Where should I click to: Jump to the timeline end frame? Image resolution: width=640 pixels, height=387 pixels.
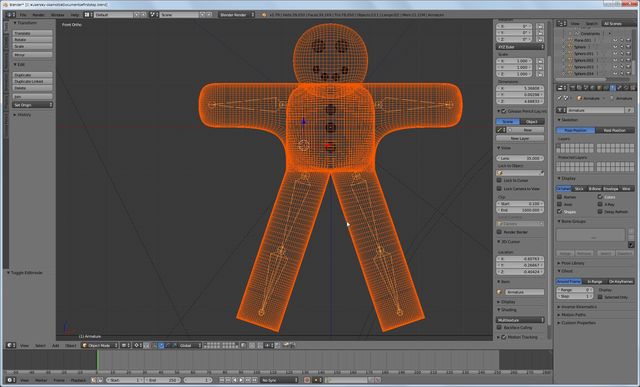point(255,380)
